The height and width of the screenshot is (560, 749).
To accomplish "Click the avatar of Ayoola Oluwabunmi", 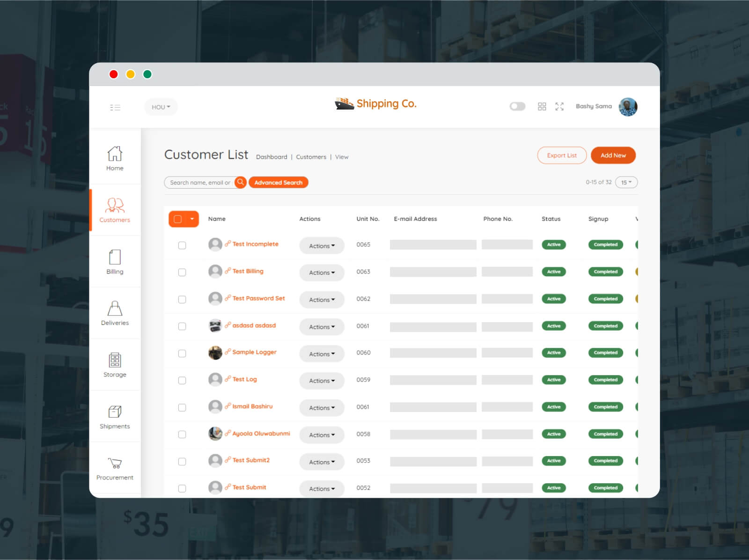I will (215, 434).
